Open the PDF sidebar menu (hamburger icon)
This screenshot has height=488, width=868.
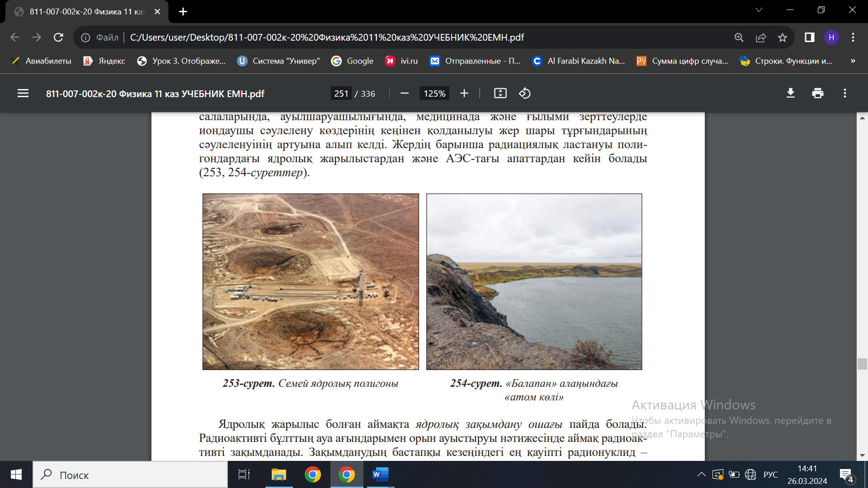click(x=23, y=94)
